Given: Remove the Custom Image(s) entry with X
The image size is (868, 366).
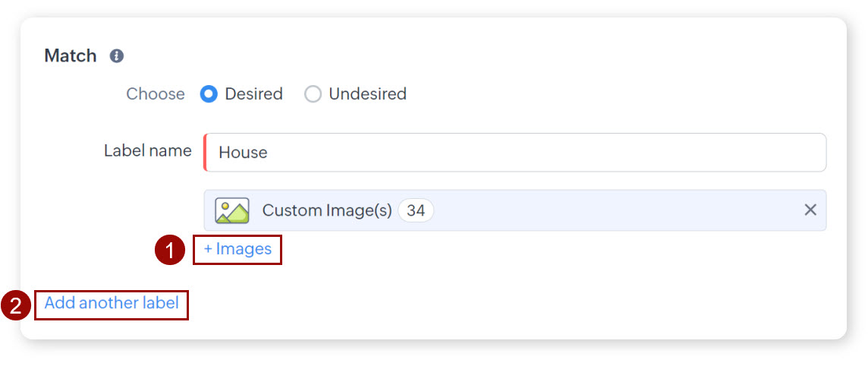Looking at the screenshot, I should [x=810, y=210].
